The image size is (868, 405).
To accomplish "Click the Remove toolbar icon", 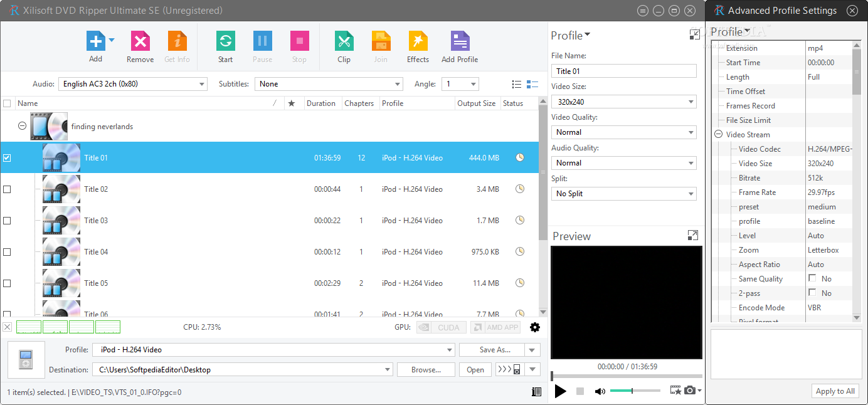I will pyautogui.click(x=140, y=41).
